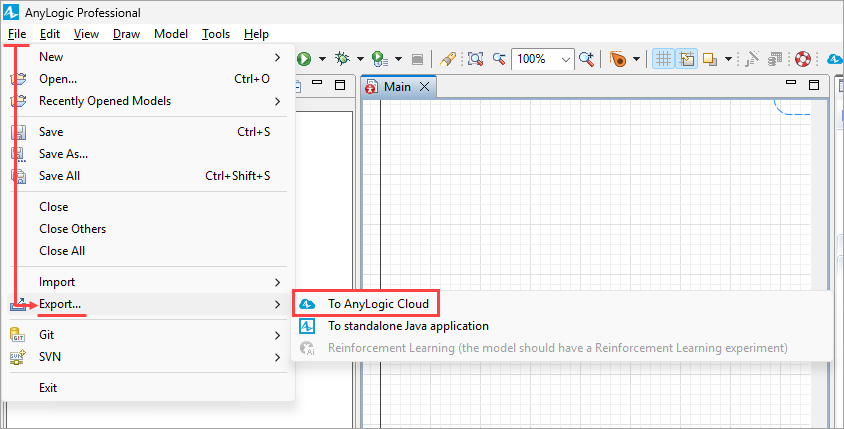
Task: Click the lifebuoy help icon
Action: [803, 59]
